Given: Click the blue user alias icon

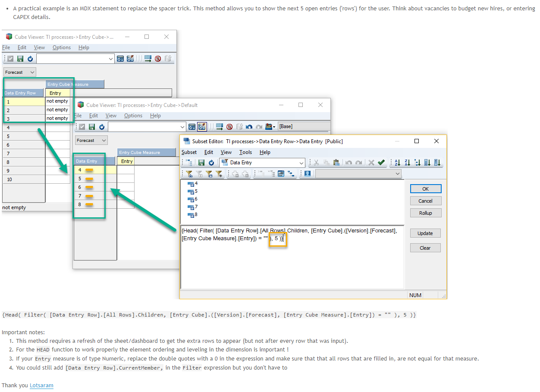Looking at the screenshot, I should click(308, 174).
